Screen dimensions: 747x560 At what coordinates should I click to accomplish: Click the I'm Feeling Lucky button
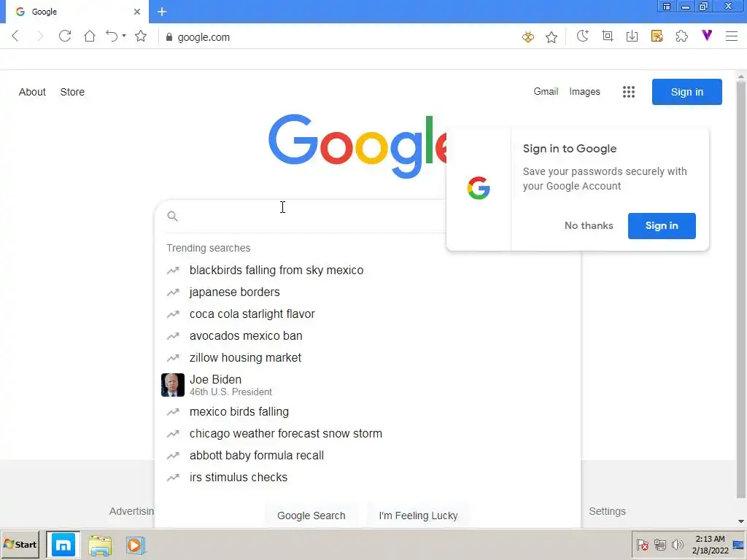pos(418,516)
